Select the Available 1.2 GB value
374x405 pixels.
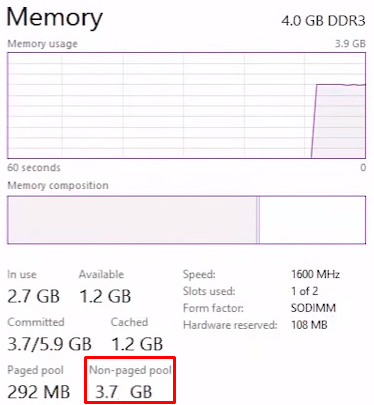(x=105, y=296)
